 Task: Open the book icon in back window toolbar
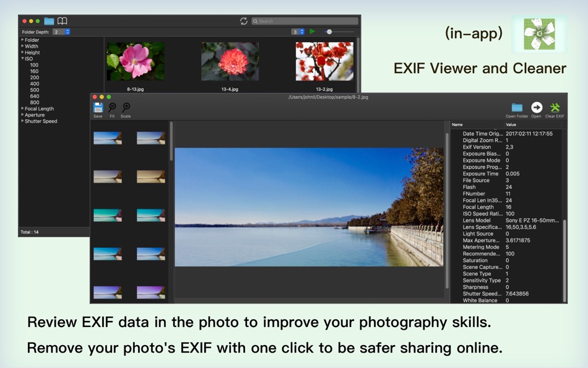coord(63,21)
